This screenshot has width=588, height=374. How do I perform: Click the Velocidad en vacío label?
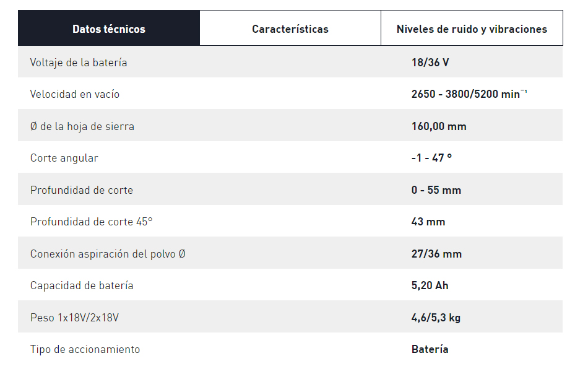coord(76,94)
